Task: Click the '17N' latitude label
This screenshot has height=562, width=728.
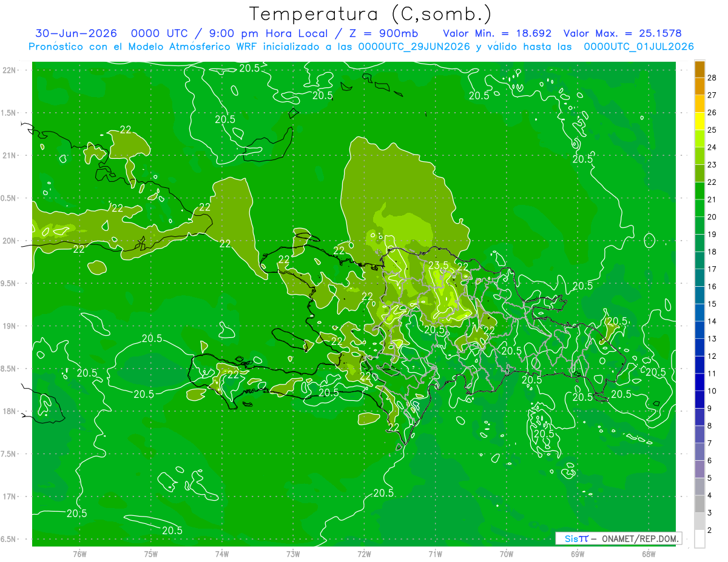Action: pos(10,497)
